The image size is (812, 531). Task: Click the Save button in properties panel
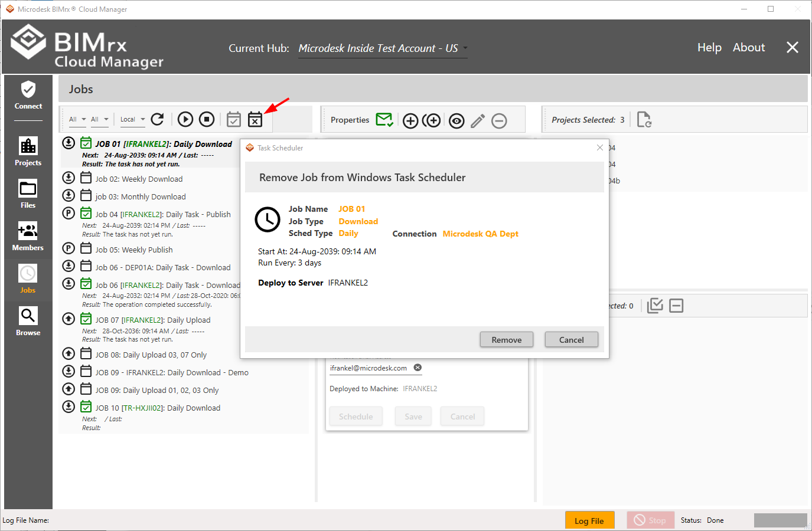click(x=413, y=416)
